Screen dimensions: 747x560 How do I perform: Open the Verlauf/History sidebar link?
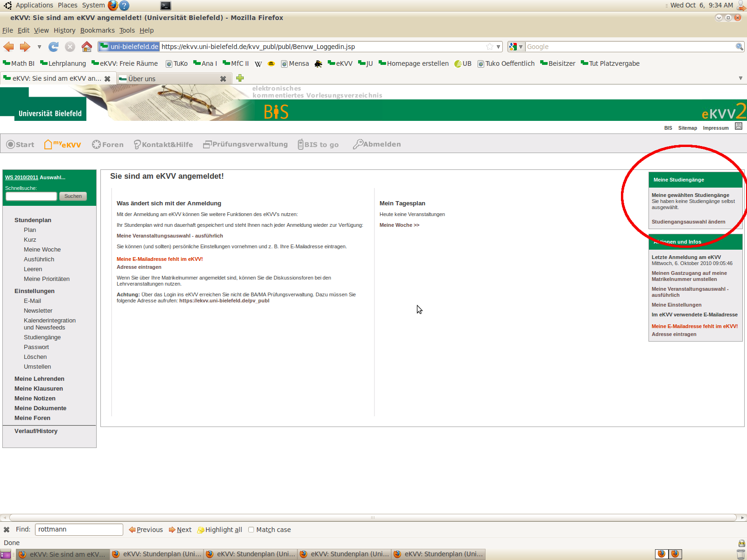click(36, 431)
